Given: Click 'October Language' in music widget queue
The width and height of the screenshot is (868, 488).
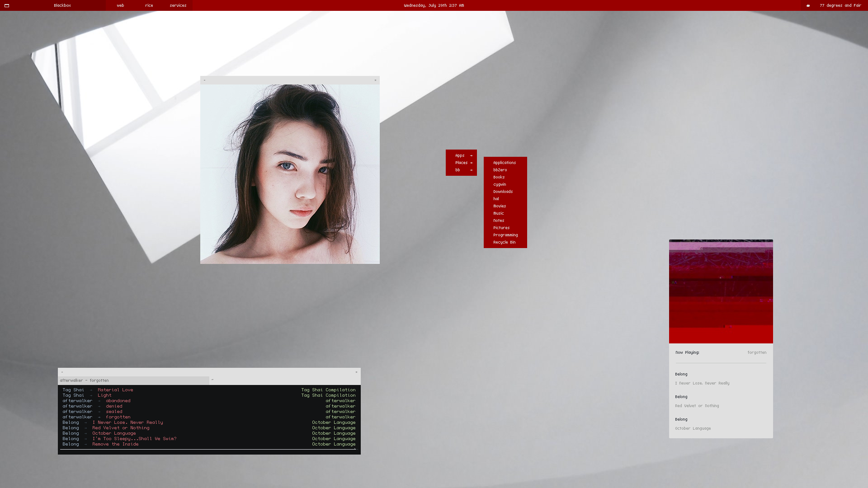Looking at the screenshot, I should (x=693, y=428).
